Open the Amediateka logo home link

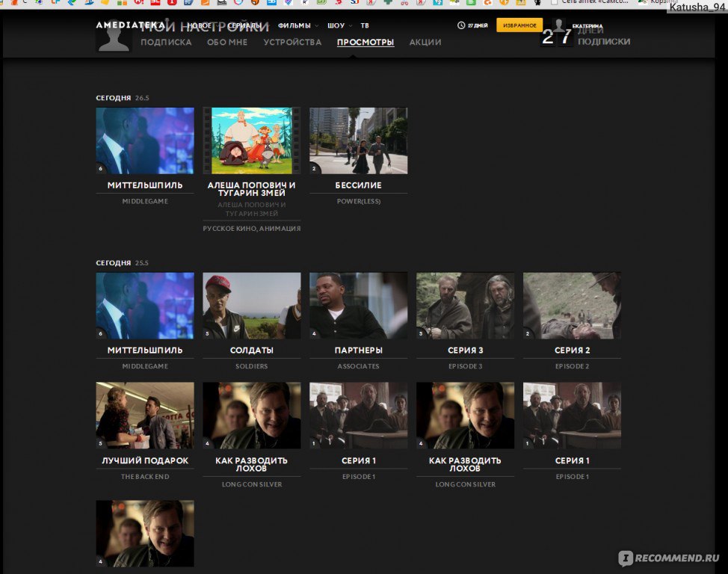[130, 25]
